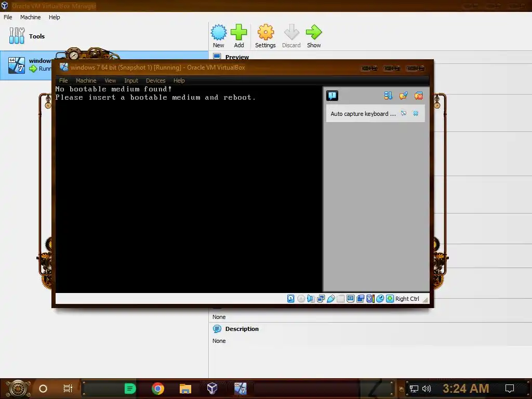Click the audio status icon
This screenshot has height=399, width=532.
point(311,299)
